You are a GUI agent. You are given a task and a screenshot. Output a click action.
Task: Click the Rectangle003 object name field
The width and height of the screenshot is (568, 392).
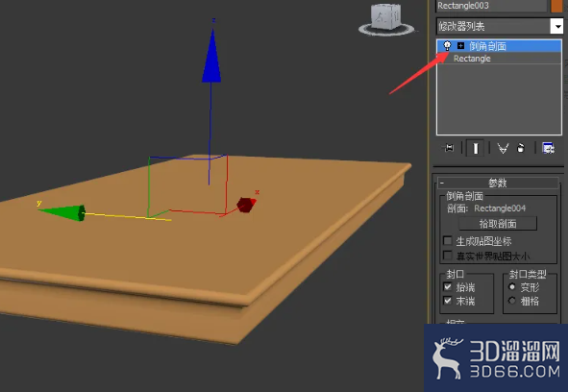coord(491,6)
